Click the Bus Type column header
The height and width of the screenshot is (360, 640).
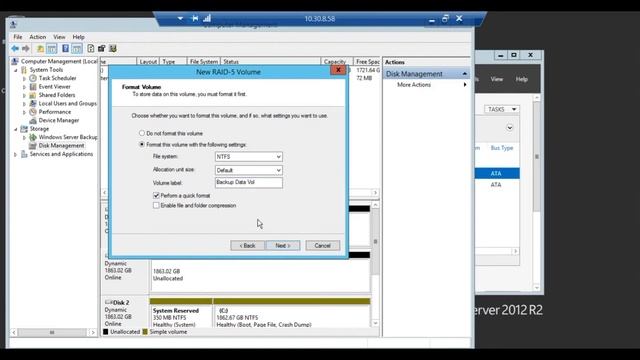click(502, 148)
